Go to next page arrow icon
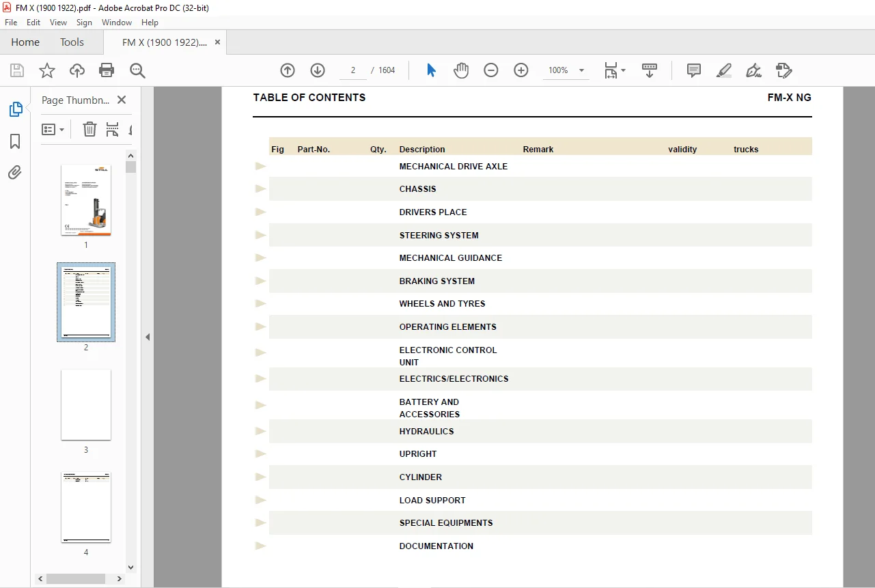This screenshot has width=875, height=588. coord(318,70)
